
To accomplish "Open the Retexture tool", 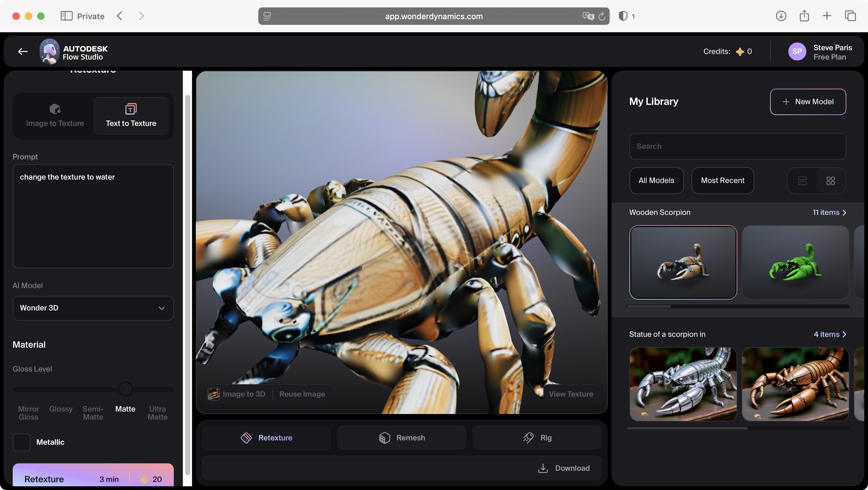I will (x=266, y=437).
